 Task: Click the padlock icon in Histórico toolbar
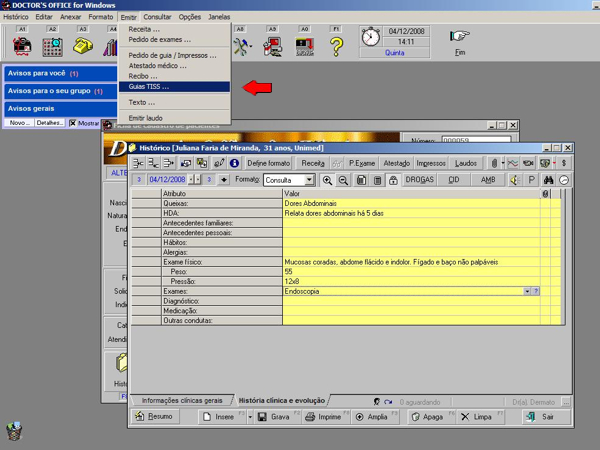393,180
